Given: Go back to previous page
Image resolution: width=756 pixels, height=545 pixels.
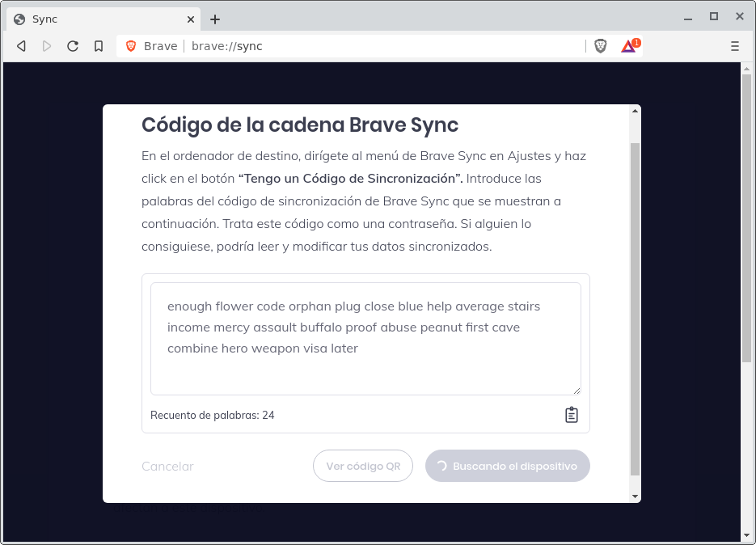Looking at the screenshot, I should [x=22, y=46].
